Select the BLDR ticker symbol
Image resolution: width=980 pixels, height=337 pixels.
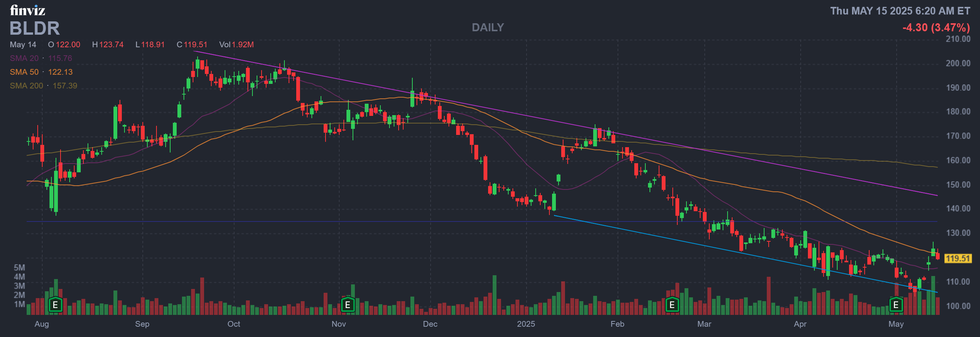click(35, 29)
